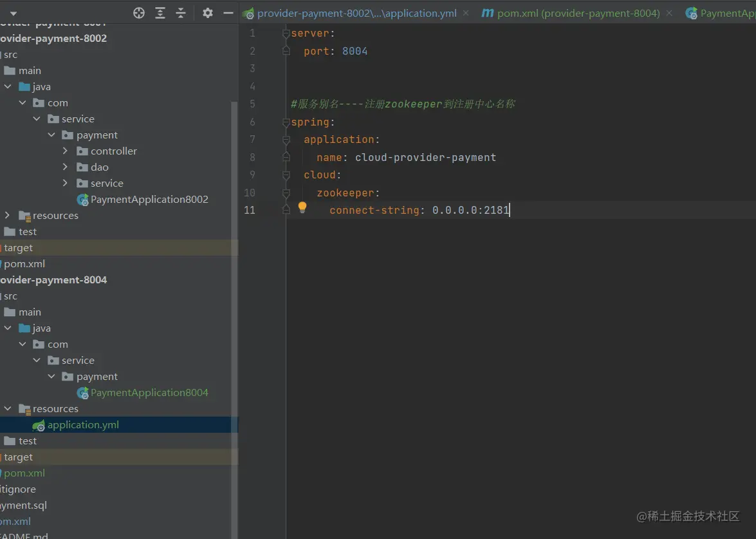Hide the project panel with minus icon
Screen dimensions: 756x539
pyautogui.click(x=228, y=13)
